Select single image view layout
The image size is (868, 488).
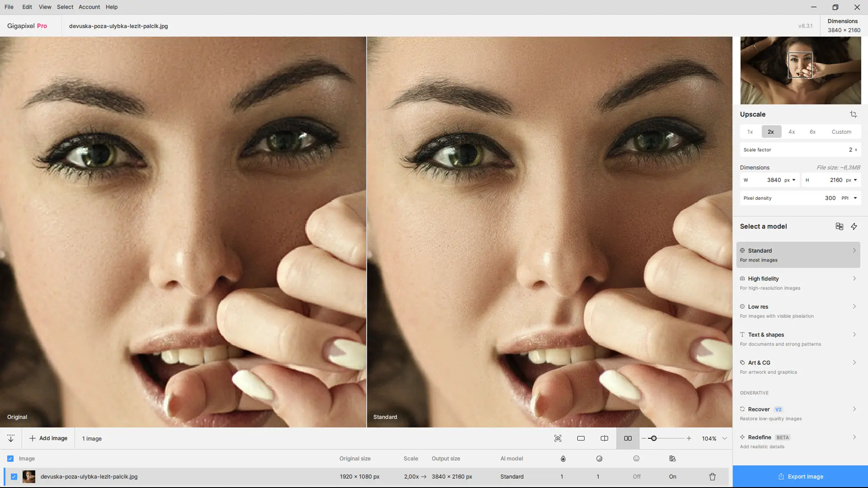(x=581, y=438)
